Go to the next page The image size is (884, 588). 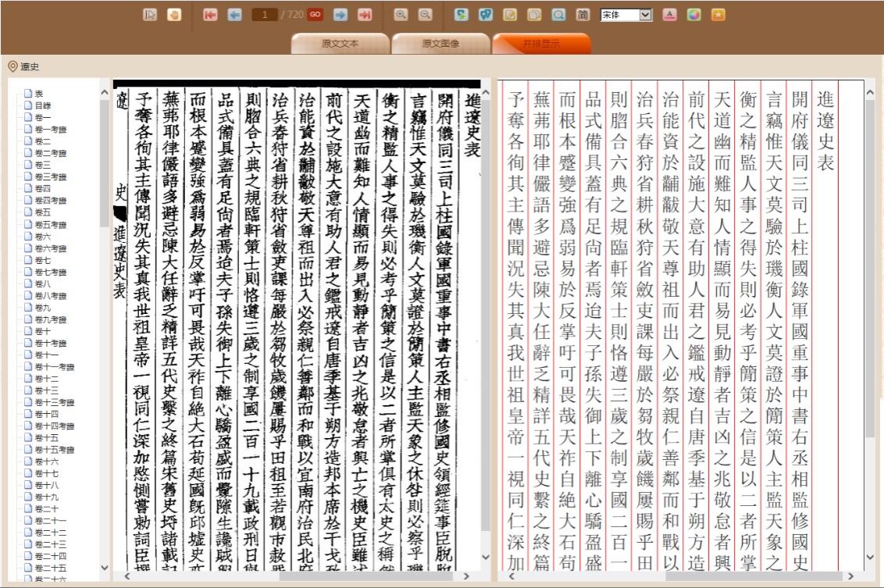340,15
